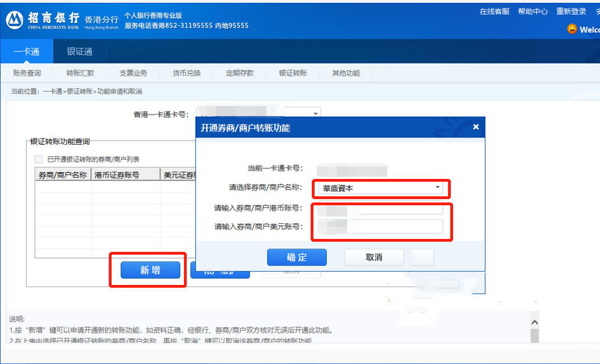
Task: Tick the 已开通银证转账的券商/商户列表 checkbox
Action: (39, 159)
